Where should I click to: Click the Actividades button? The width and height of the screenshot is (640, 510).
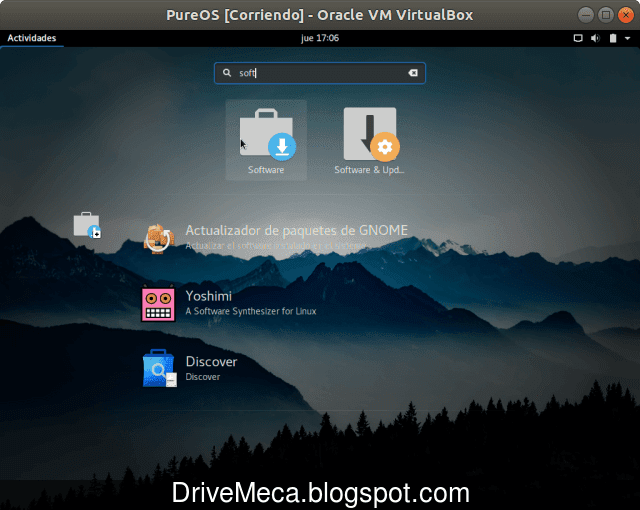pyautogui.click(x=32, y=38)
